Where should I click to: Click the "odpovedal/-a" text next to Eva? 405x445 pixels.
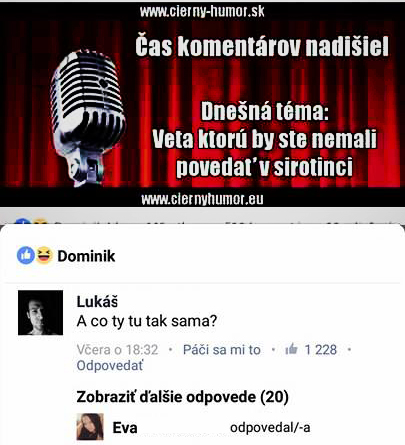tap(270, 428)
